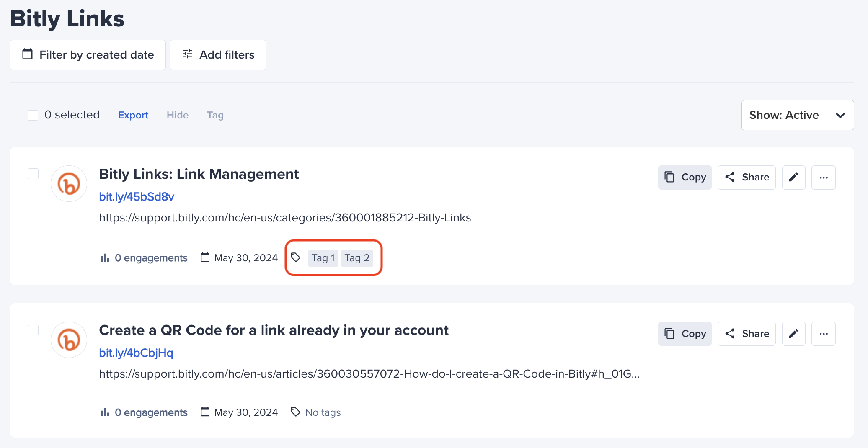Click the copy icon beside the Copy label
868x448 pixels.
[670, 177]
